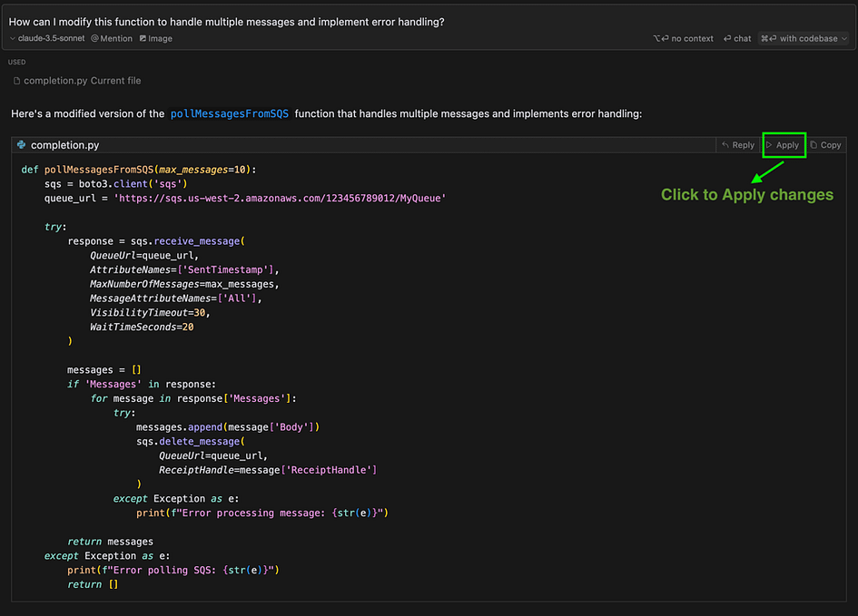Send with no context option
Screen dimensions: 858x616
click(x=683, y=38)
